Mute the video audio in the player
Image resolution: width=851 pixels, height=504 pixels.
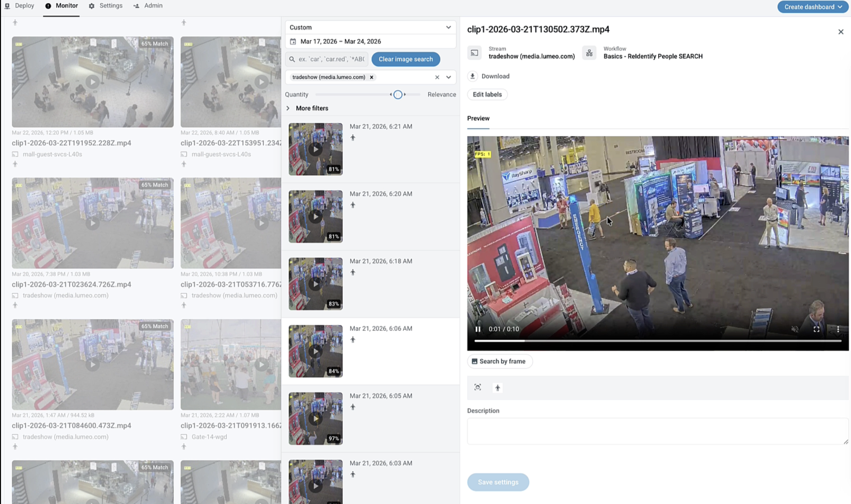click(x=795, y=329)
